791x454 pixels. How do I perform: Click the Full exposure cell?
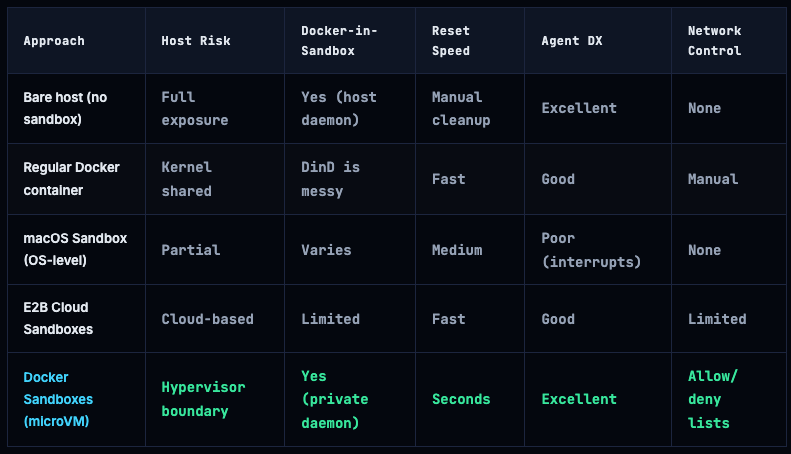pyautogui.click(x=195, y=108)
